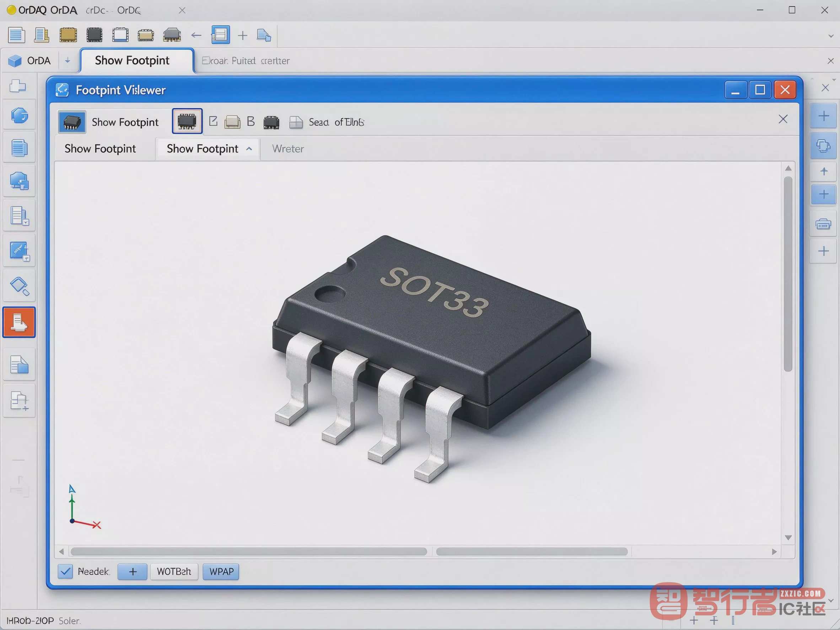
Task: Select the gold chip package icon in the toolbar
Action: coord(68,35)
